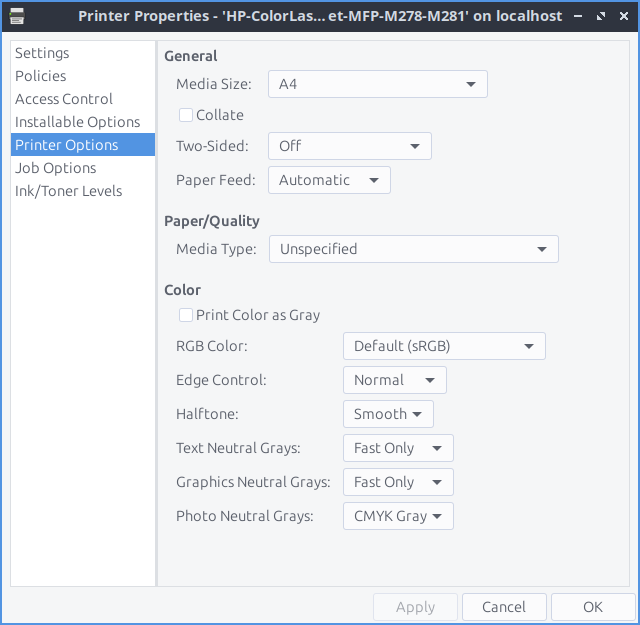Expand the Two-Sided dropdown
This screenshot has width=640, height=625.
(x=349, y=146)
